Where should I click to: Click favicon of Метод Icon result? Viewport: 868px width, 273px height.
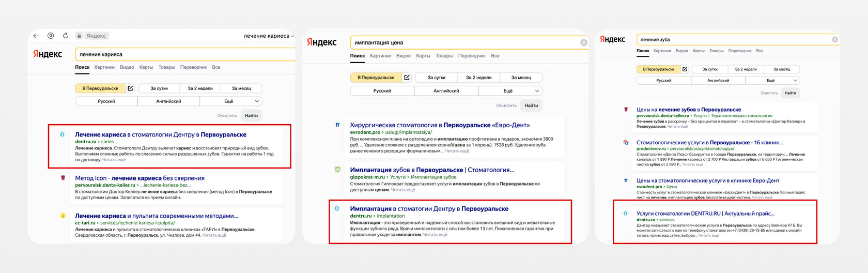pyautogui.click(x=63, y=178)
